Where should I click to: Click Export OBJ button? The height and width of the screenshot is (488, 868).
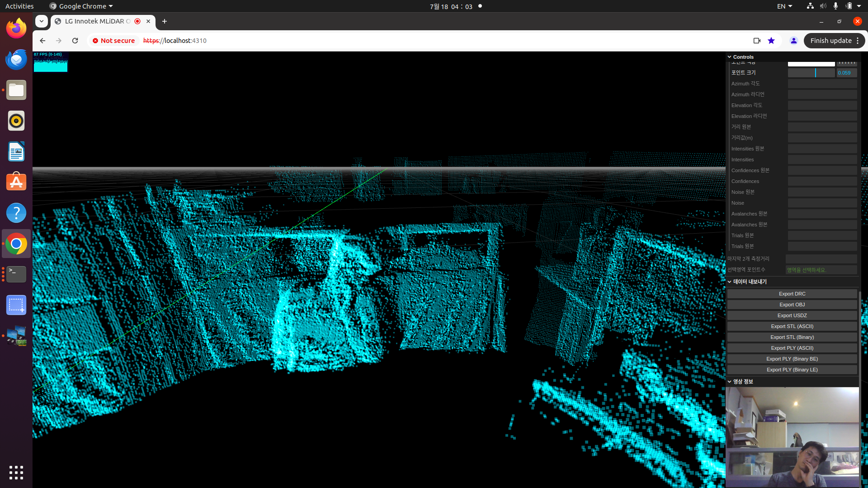tap(792, 305)
